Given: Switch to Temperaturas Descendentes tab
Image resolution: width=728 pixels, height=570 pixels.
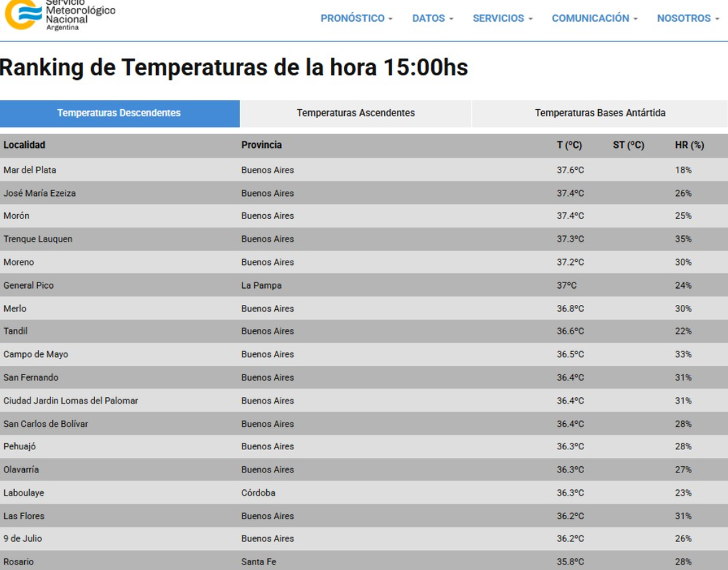Looking at the screenshot, I should pos(119,113).
